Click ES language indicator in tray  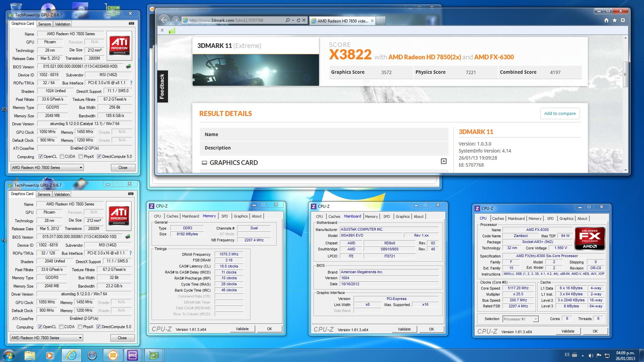pos(567,355)
